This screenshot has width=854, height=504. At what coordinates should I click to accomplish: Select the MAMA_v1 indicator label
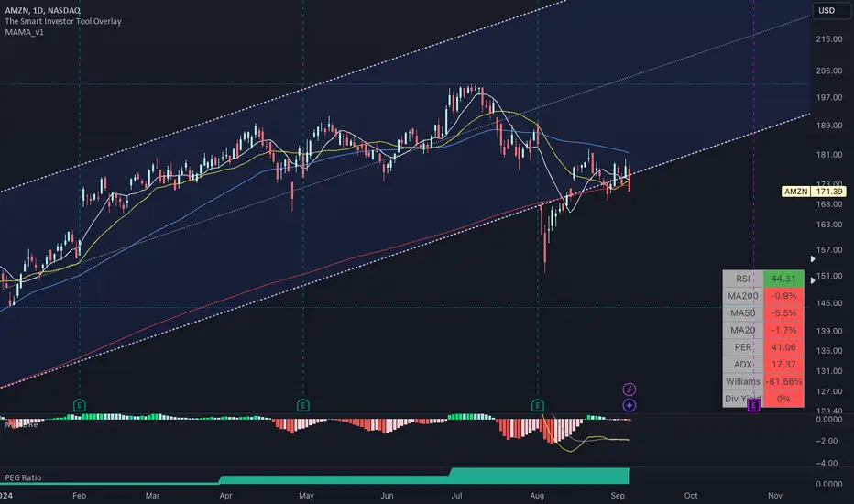click(x=25, y=32)
